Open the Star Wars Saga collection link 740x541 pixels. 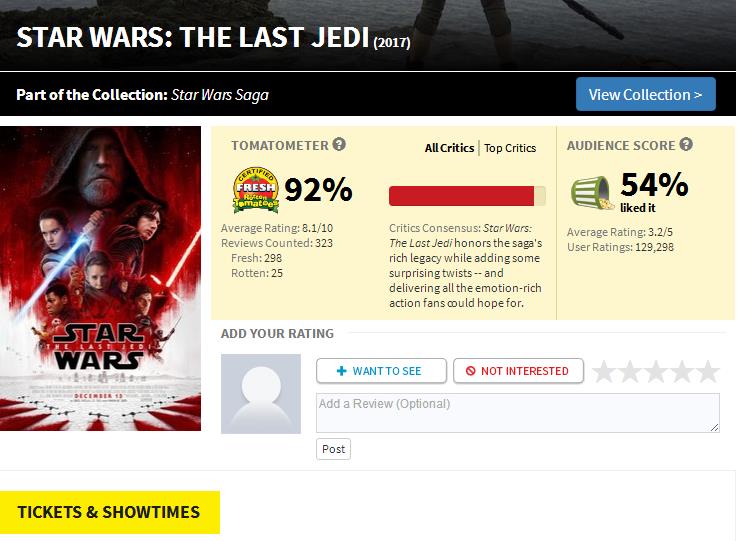[x=220, y=96]
